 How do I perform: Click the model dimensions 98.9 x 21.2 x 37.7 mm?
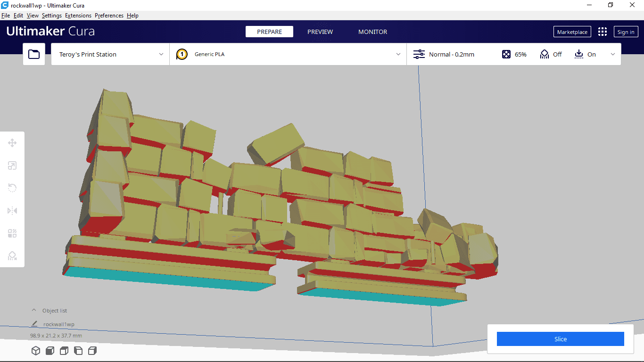point(56,336)
